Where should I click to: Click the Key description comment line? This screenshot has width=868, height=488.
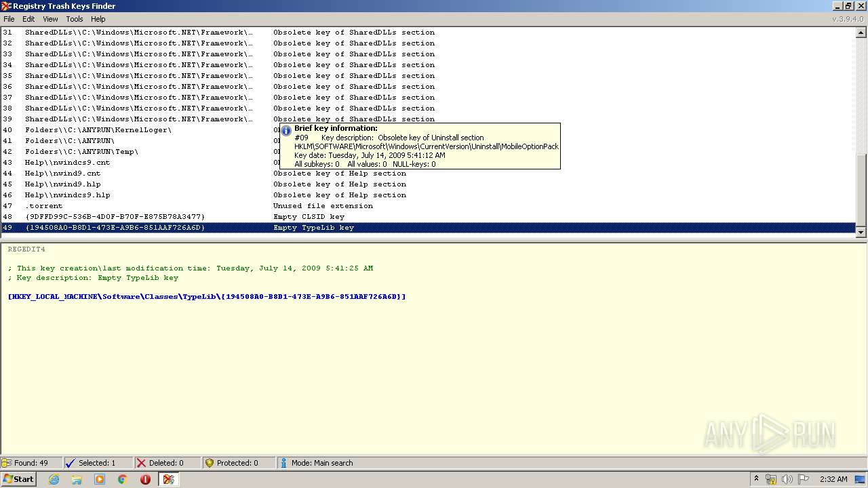[x=93, y=278]
